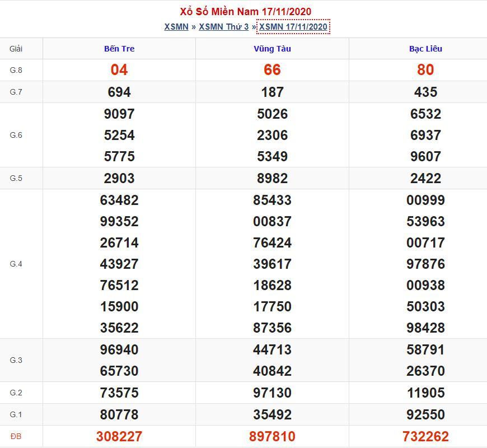The image size is (487, 448).
Task: Click the G.3 number 40842
Action: point(273,371)
